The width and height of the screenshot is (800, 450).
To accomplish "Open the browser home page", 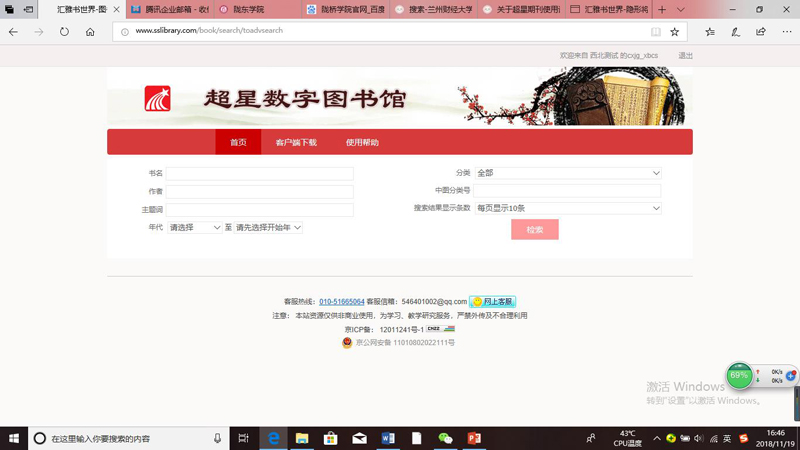I will (90, 32).
